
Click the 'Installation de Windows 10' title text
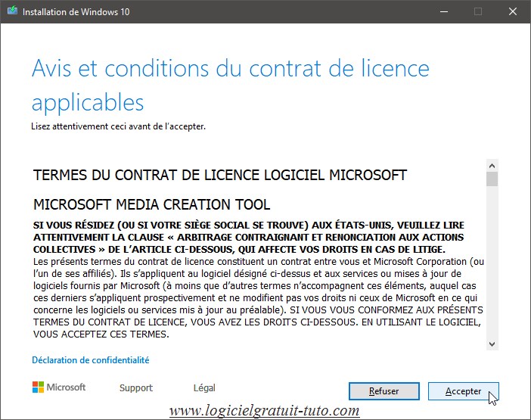(76, 12)
